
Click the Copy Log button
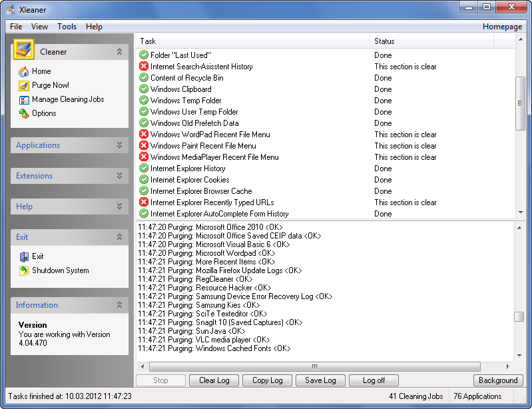pos(268,380)
